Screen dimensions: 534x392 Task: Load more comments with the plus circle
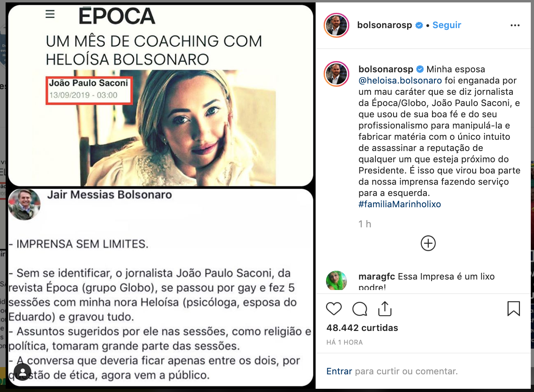[428, 243]
